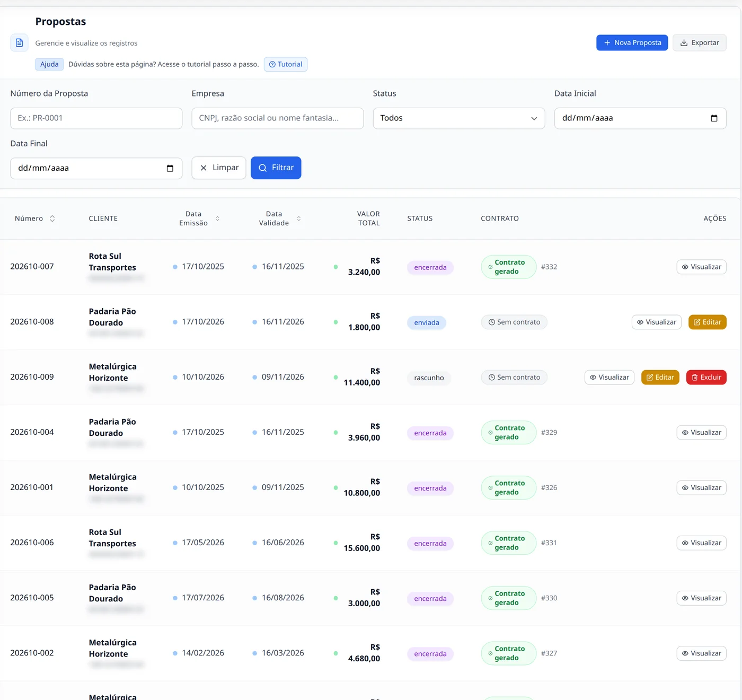Click the document icon beside Propostas title
Screen dimensions: 742x700
(x=19, y=43)
